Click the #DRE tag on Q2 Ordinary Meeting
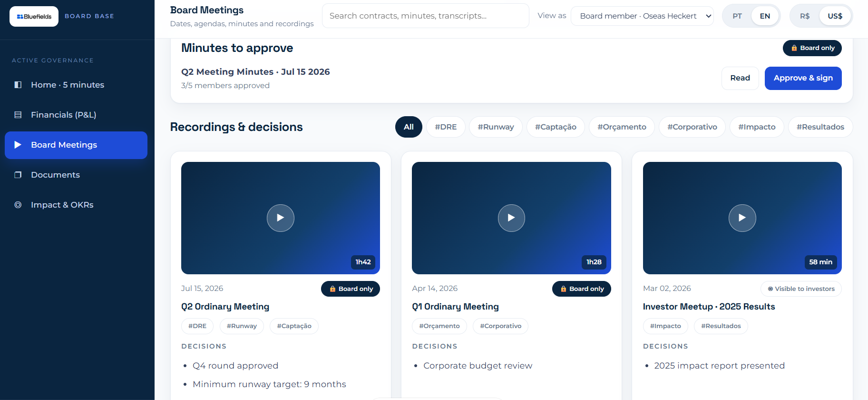868x400 pixels. click(197, 326)
